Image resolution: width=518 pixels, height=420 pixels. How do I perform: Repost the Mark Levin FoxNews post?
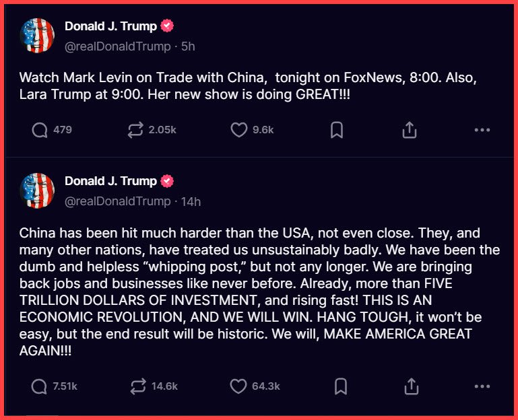pos(135,130)
